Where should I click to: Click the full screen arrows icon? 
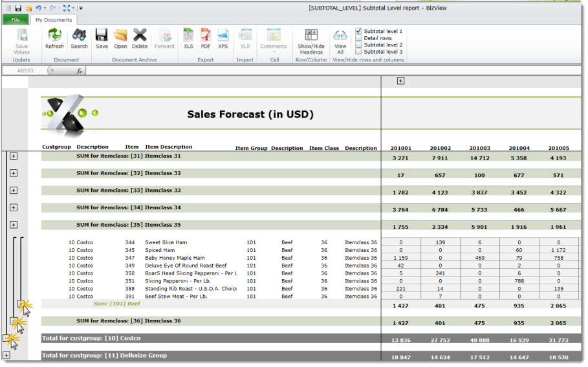pos(67,8)
